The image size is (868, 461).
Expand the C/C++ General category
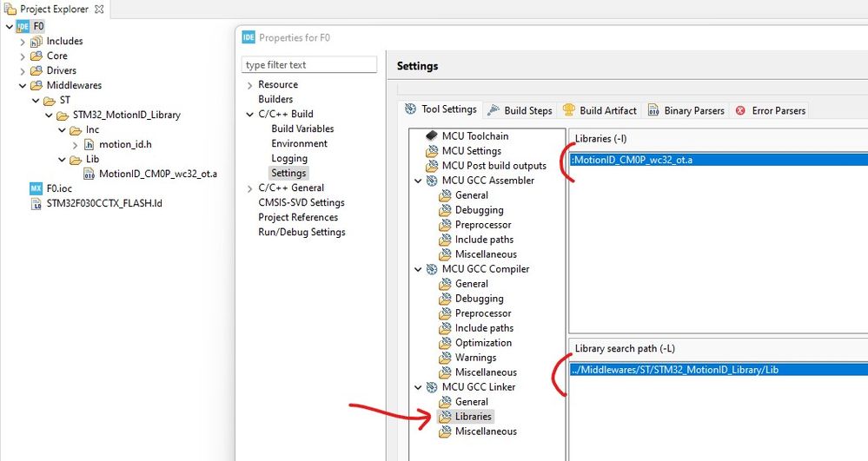(249, 188)
